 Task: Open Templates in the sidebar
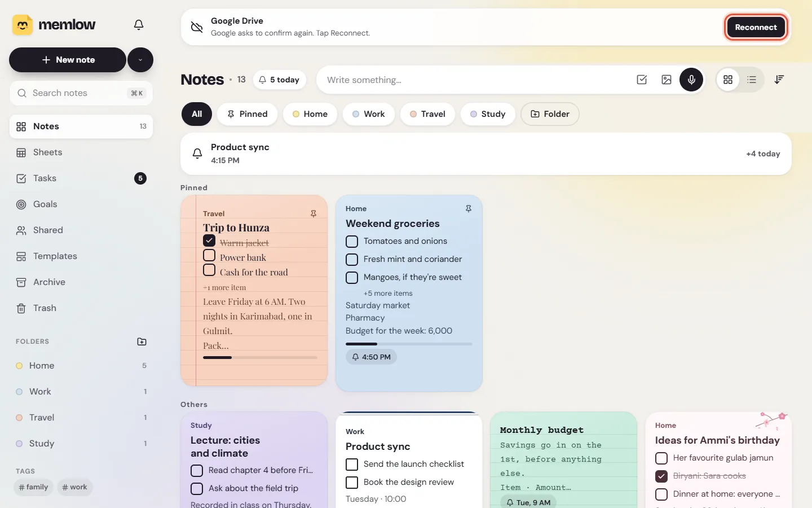click(81, 256)
